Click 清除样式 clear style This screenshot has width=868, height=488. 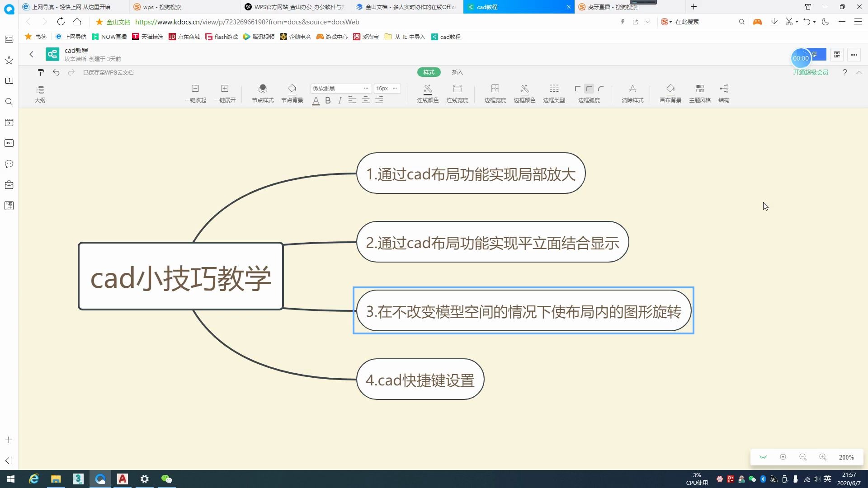[632, 94]
